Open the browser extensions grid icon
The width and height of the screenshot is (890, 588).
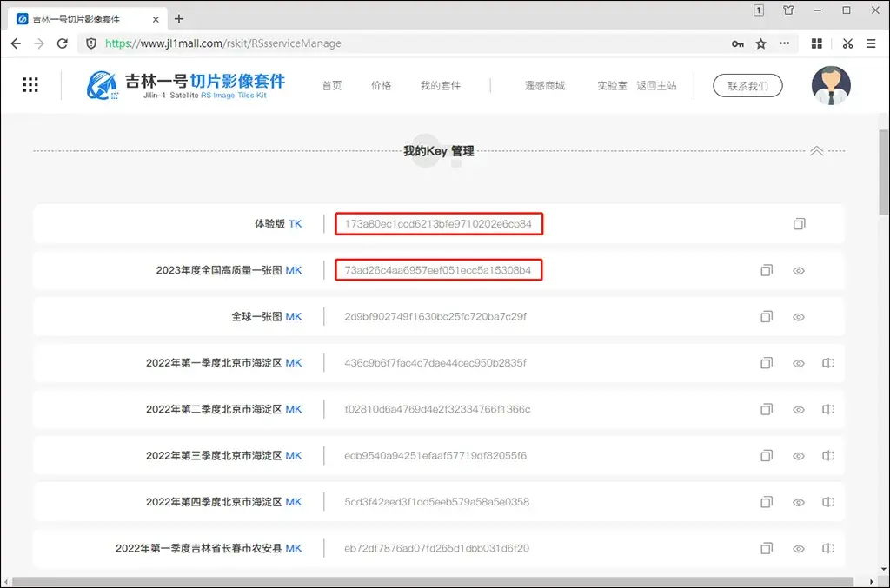click(817, 43)
